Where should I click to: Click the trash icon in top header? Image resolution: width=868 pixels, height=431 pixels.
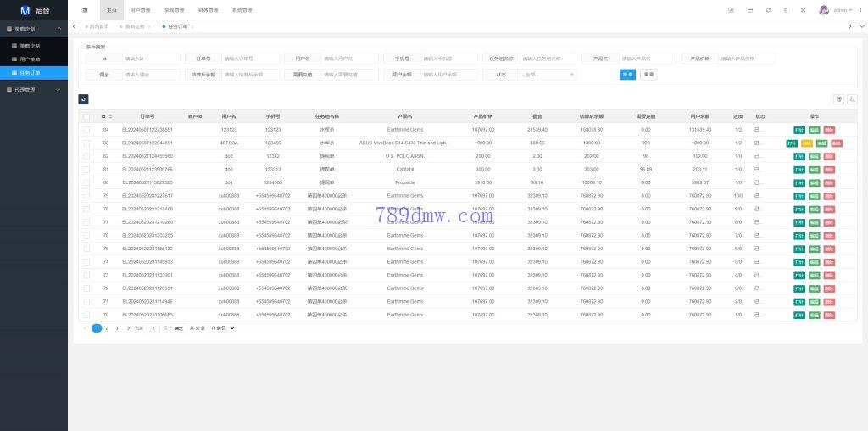point(787,10)
